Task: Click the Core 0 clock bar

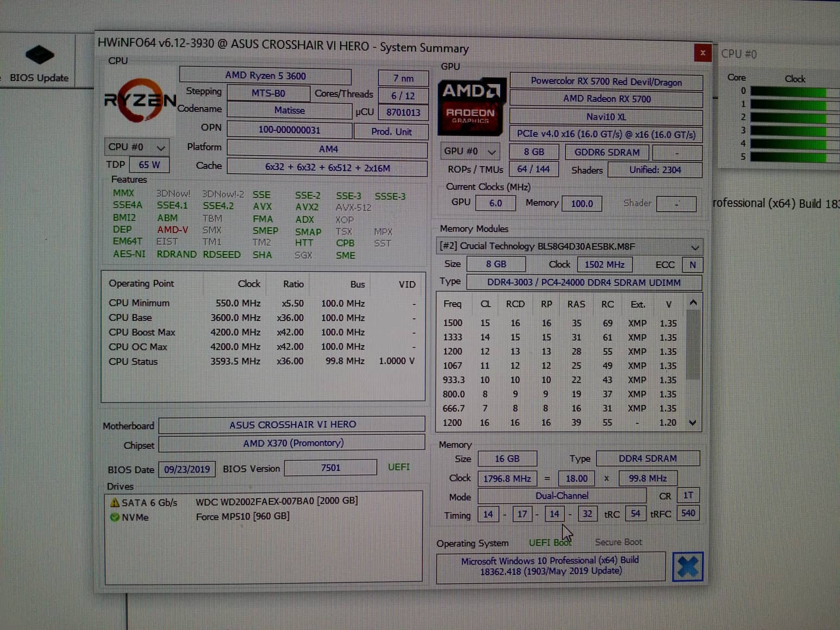Action: (x=795, y=91)
